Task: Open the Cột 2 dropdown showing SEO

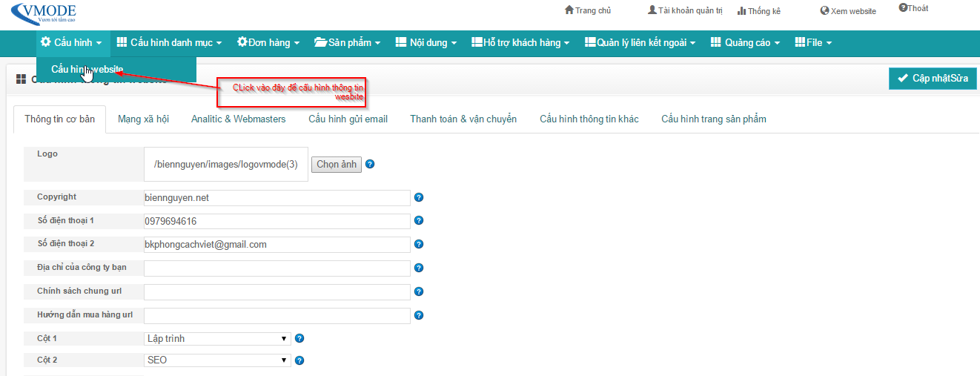Action: point(216,360)
